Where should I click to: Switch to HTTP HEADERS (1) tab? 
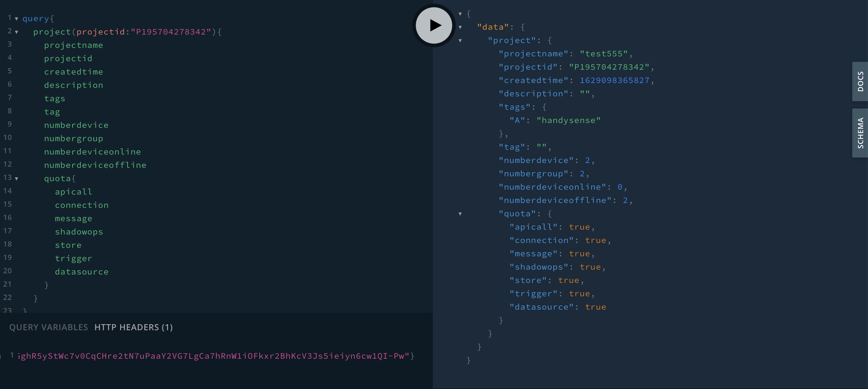coord(133,327)
